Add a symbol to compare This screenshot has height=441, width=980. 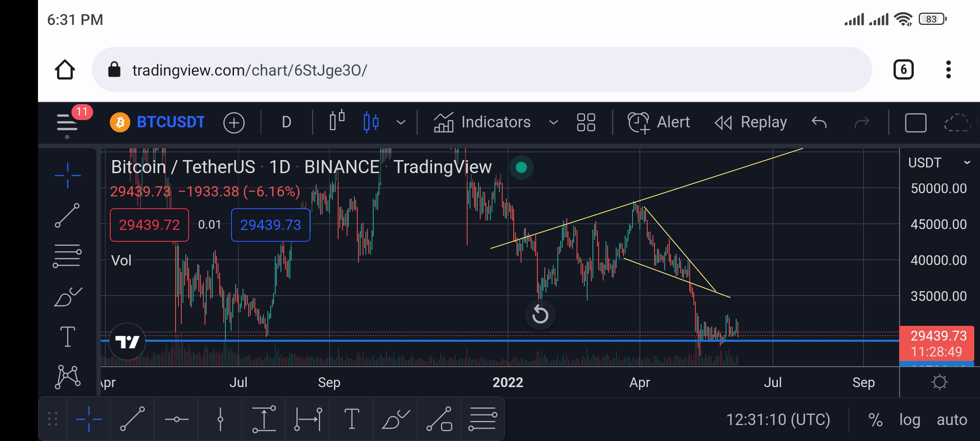(234, 122)
